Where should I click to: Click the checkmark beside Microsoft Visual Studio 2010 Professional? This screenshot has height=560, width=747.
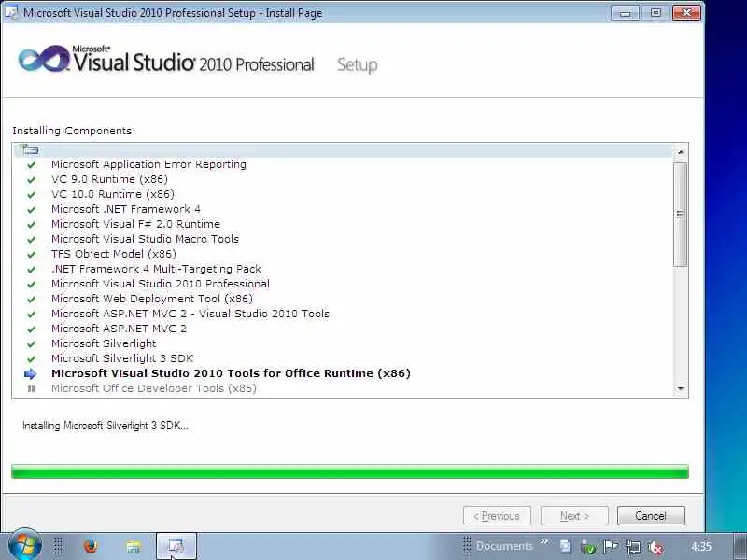click(x=31, y=285)
